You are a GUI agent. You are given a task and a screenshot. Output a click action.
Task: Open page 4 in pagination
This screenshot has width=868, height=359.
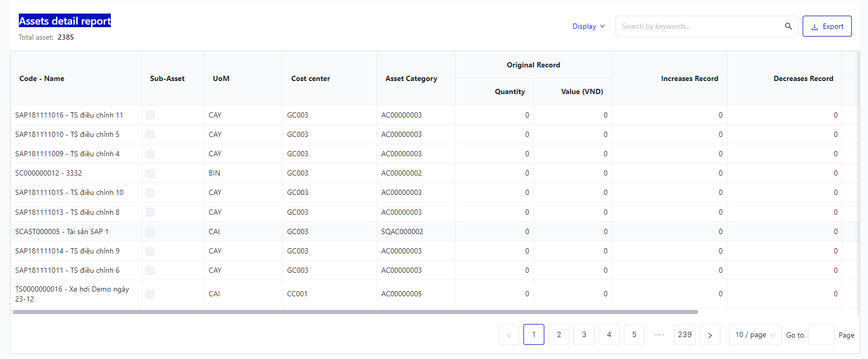tap(609, 335)
